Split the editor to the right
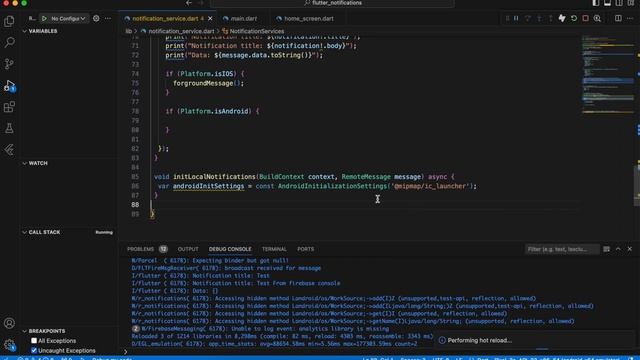Viewport: 640px width, 360px height. pos(618,18)
